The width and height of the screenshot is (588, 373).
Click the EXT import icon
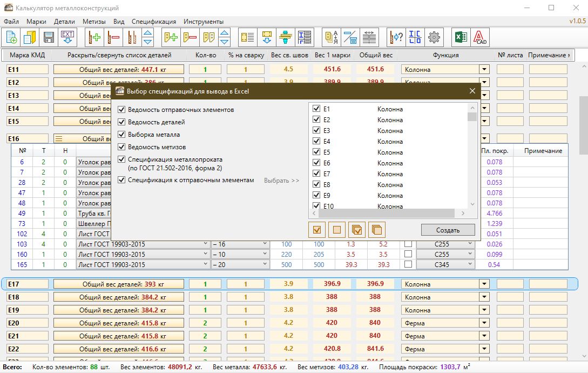tap(67, 37)
